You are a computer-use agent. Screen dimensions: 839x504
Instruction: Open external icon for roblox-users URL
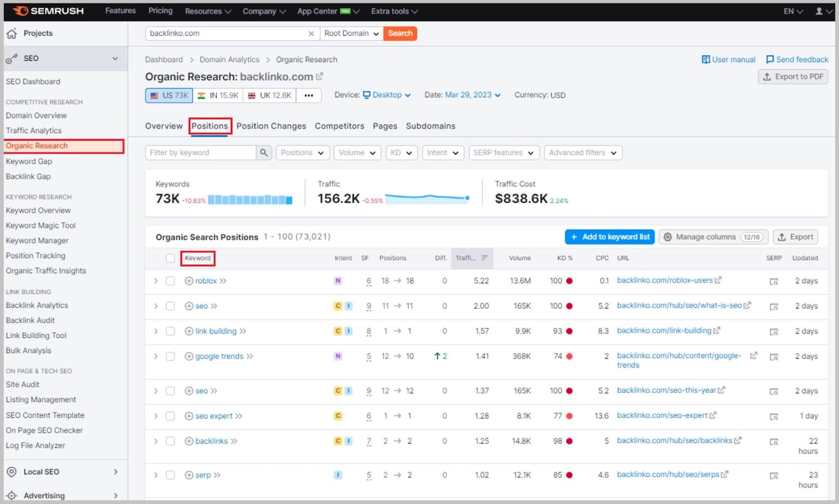click(718, 280)
